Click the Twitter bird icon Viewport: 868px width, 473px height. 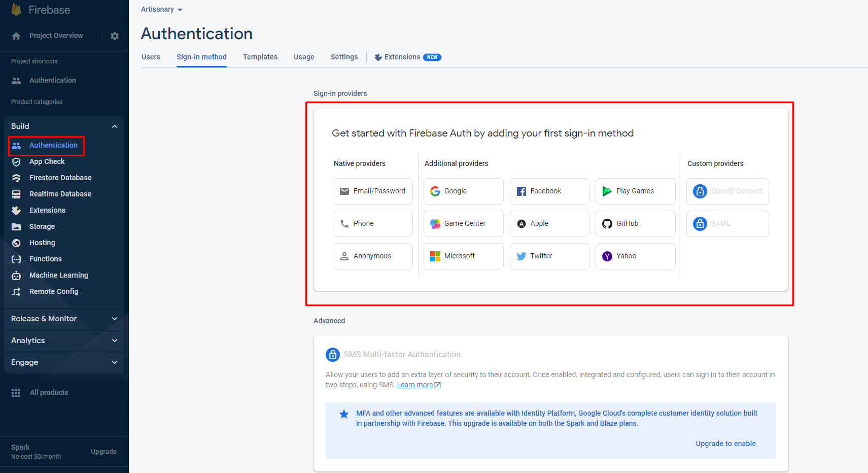pyautogui.click(x=522, y=256)
